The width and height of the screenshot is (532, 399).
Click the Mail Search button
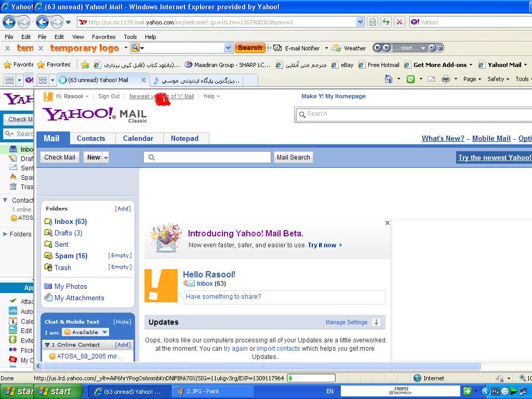click(x=293, y=157)
